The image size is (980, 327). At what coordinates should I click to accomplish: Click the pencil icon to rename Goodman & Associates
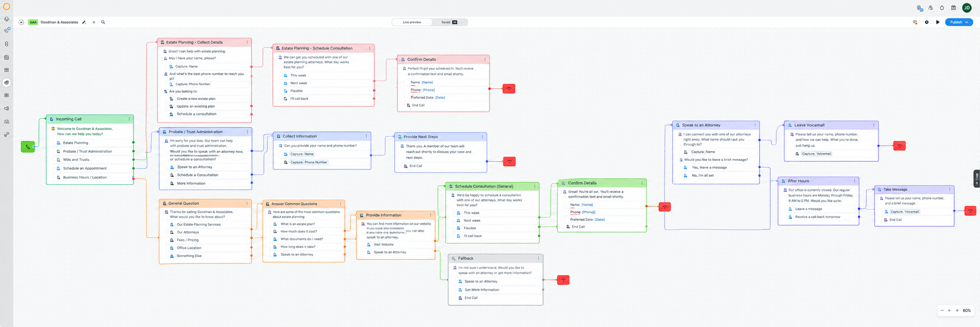(84, 22)
